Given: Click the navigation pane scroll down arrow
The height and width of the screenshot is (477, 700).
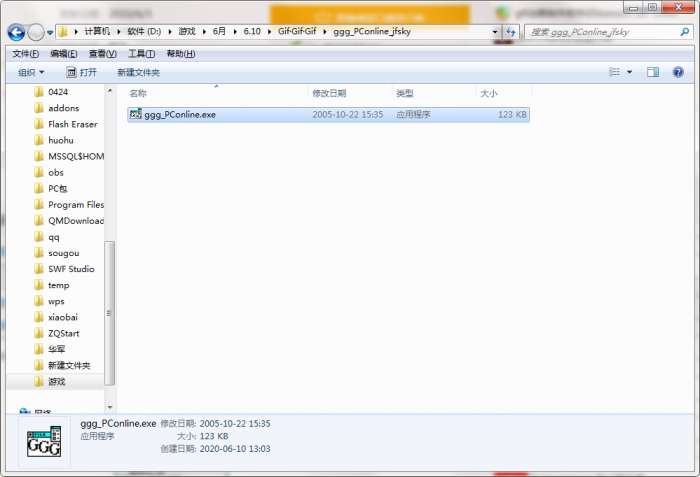Looking at the screenshot, I should coord(109,407).
